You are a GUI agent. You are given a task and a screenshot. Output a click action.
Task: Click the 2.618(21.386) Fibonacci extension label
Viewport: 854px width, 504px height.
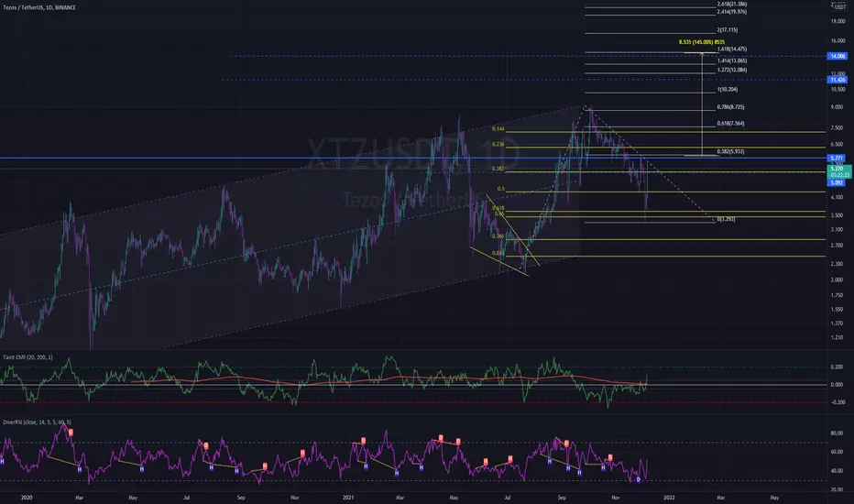tap(732, 4)
